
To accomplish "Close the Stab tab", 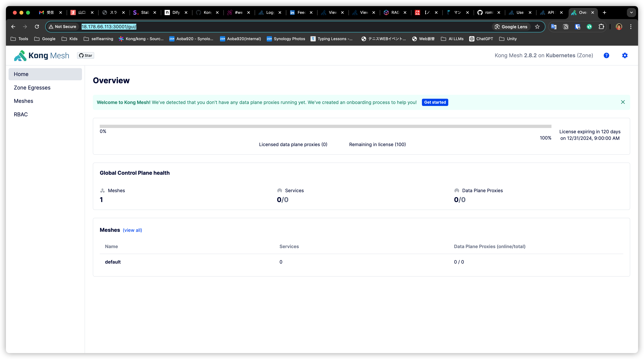I will [x=155, y=13].
